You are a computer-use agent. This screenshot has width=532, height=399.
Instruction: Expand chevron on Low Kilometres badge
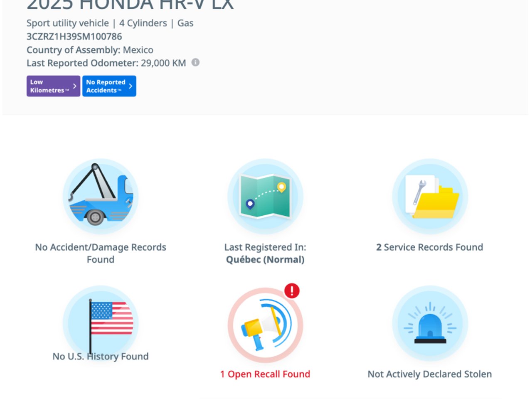tap(74, 86)
